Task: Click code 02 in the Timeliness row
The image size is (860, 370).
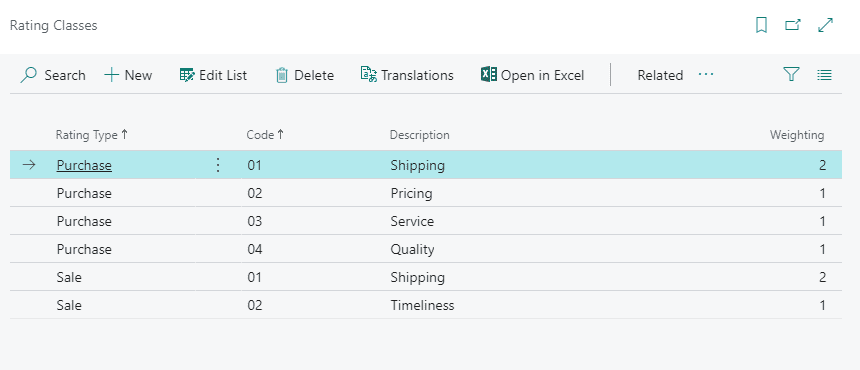Action: pos(254,305)
